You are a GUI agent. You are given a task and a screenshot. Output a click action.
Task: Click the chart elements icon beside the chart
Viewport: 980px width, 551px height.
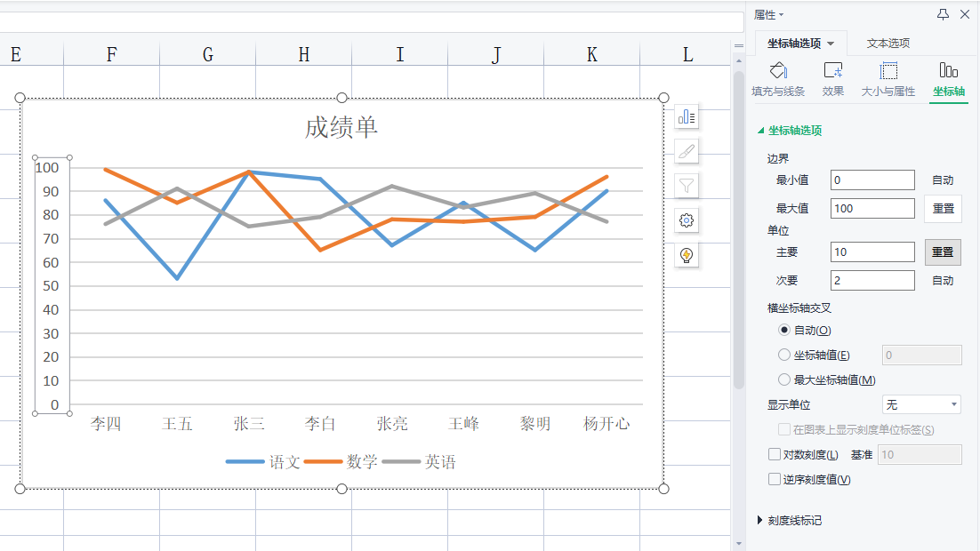click(x=686, y=116)
